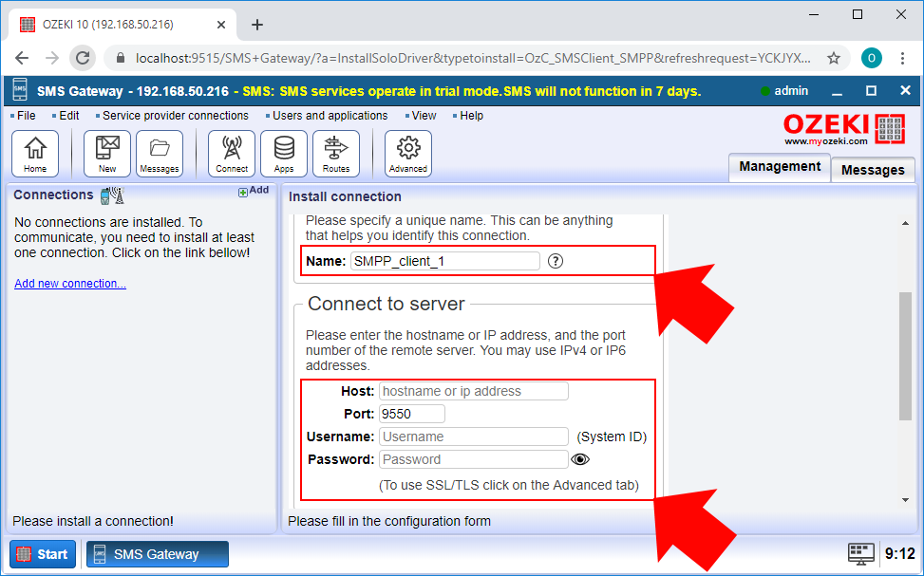924x576 pixels.
Task: Click the www.myozeki.com link
Action: tap(825, 141)
